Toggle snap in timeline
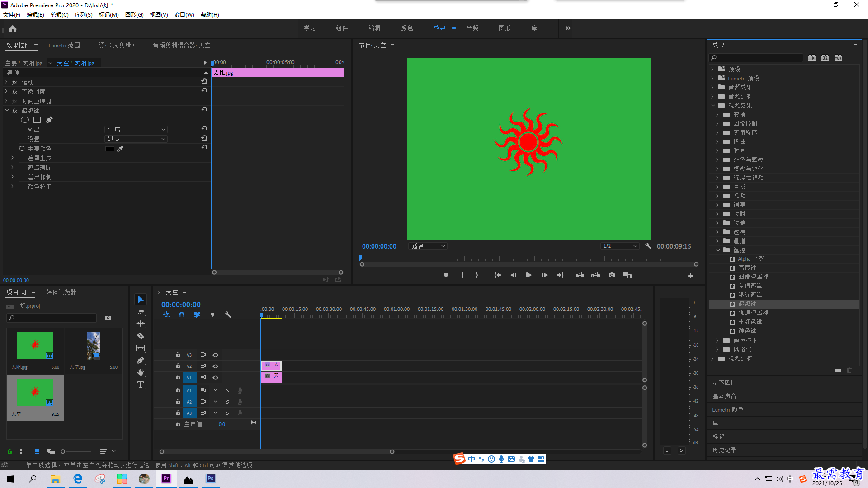The image size is (868, 488). (181, 314)
